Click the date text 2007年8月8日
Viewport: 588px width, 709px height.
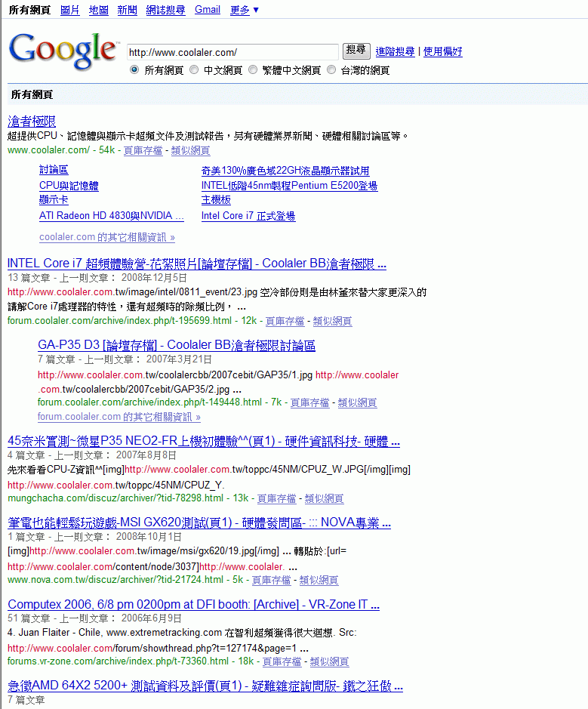[146, 455]
